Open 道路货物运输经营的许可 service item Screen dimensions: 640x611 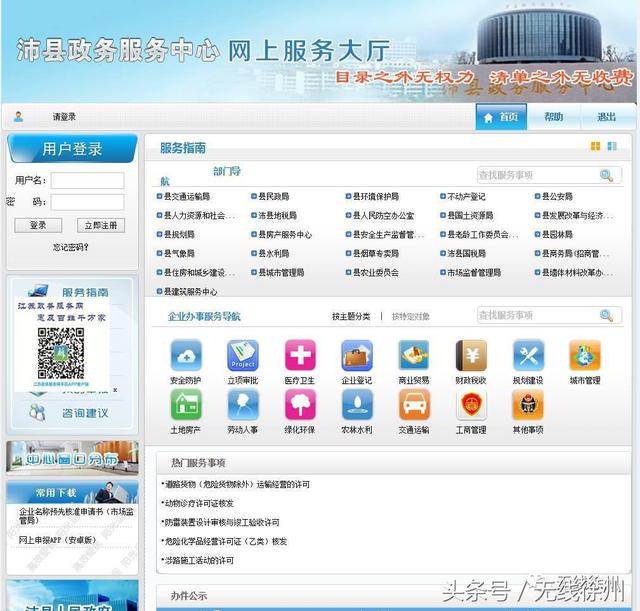point(237,484)
